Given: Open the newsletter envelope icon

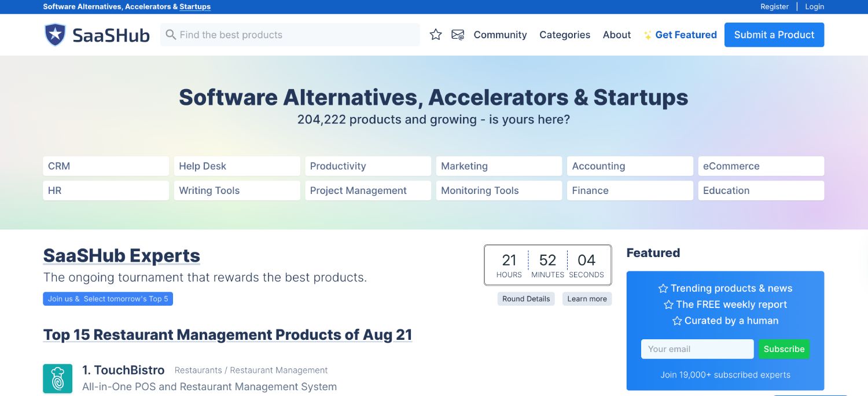Looking at the screenshot, I should pyautogui.click(x=458, y=35).
